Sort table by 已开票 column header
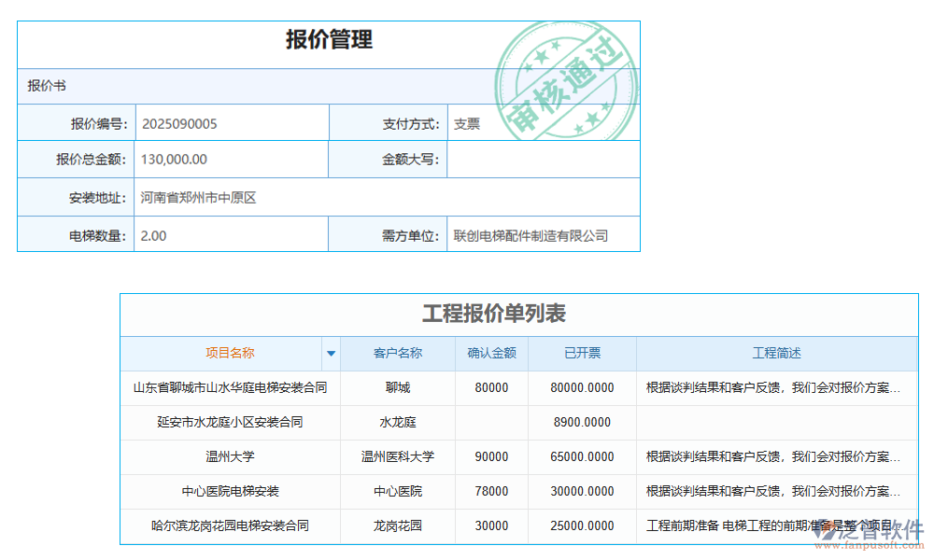Viewport: 934px width, 560px height. [x=581, y=353]
